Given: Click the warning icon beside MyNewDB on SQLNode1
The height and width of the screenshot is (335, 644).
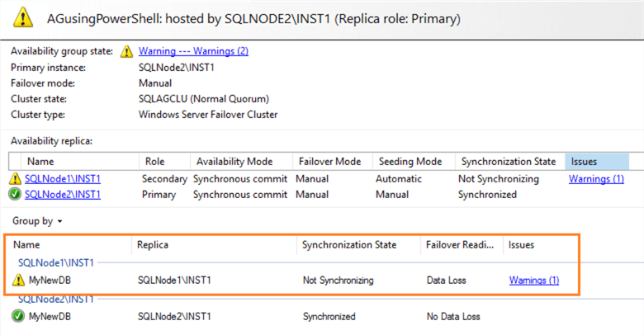Looking at the screenshot, I should tap(18, 281).
